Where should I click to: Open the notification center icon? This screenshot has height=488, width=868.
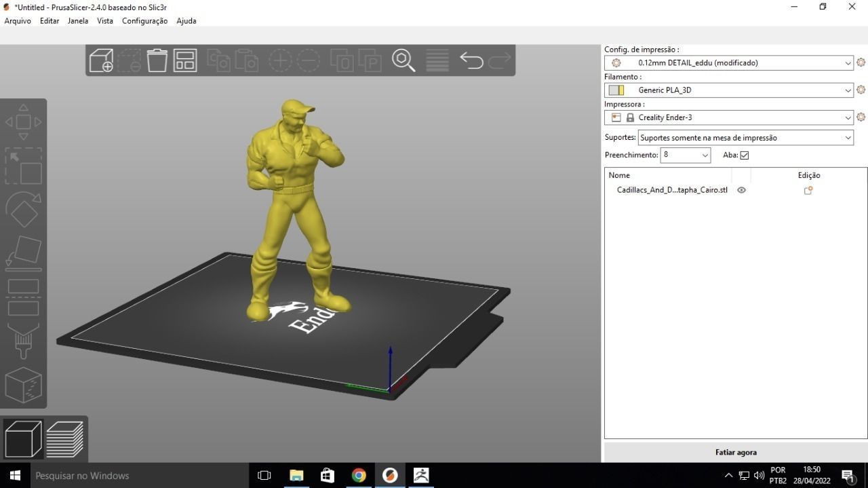coord(847,475)
